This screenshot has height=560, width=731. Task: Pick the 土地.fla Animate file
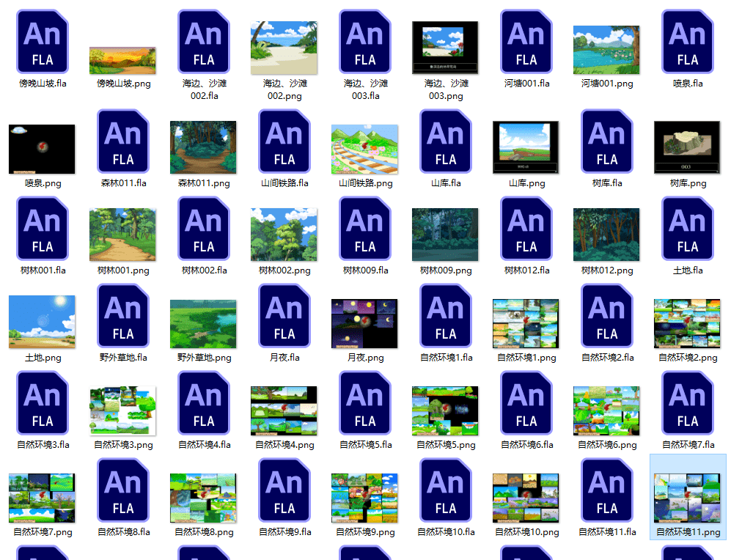point(688,229)
